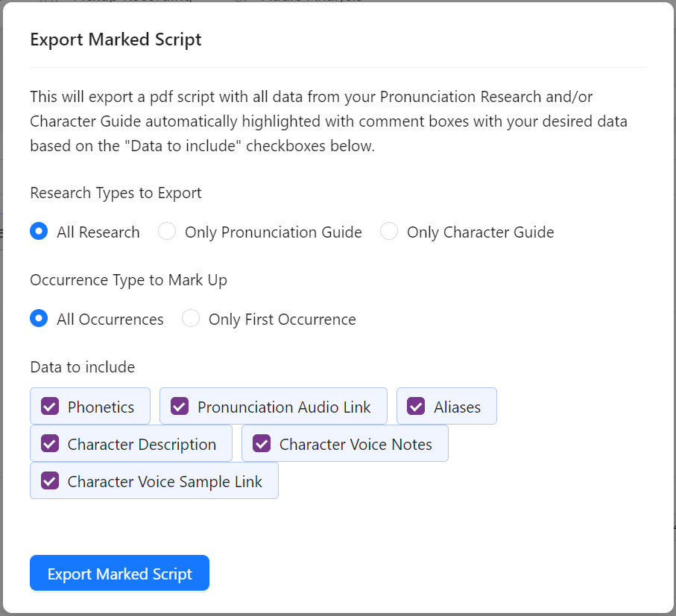Click the Export Marked Script button
Viewport: 676px width, 616px height.
(119, 573)
